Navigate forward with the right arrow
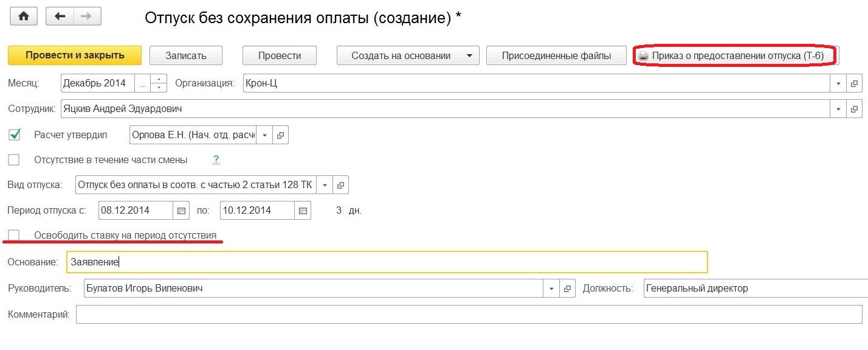868x350 pixels. [87, 16]
